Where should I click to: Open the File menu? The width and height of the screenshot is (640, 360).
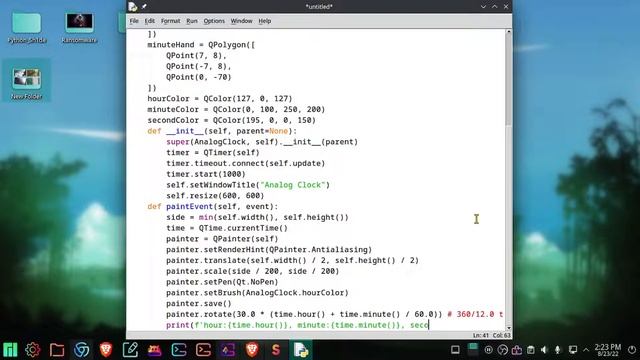click(x=134, y=21)
